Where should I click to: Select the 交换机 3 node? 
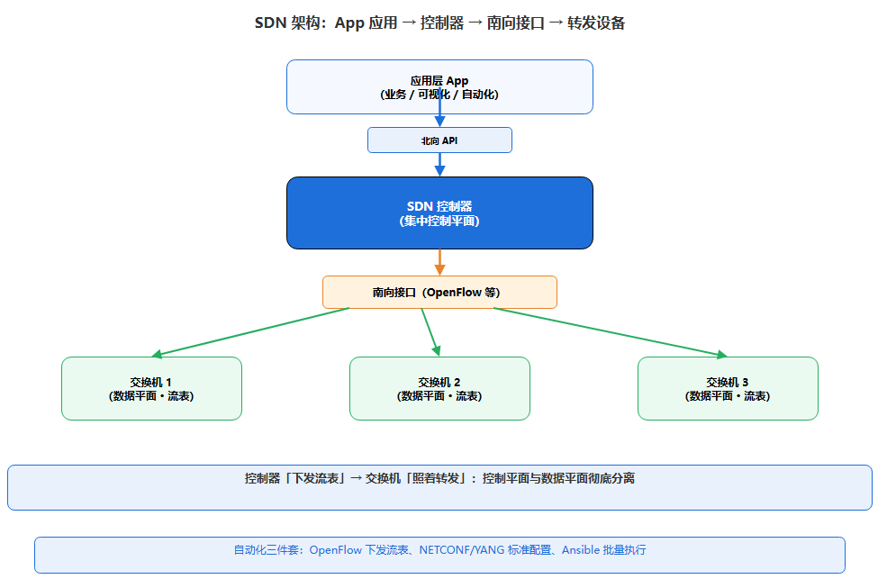728,389
